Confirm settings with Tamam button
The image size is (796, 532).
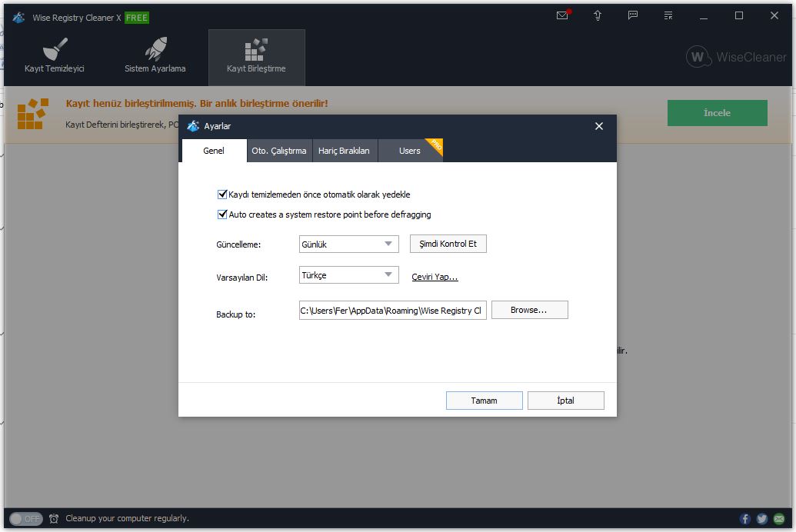click(x=485, y=401)
